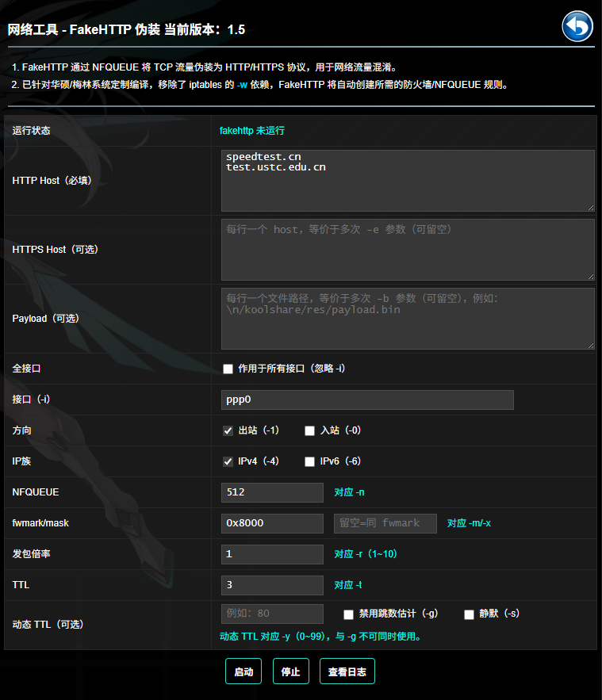Click the '对应 -n' hint text

pos(349,492)
